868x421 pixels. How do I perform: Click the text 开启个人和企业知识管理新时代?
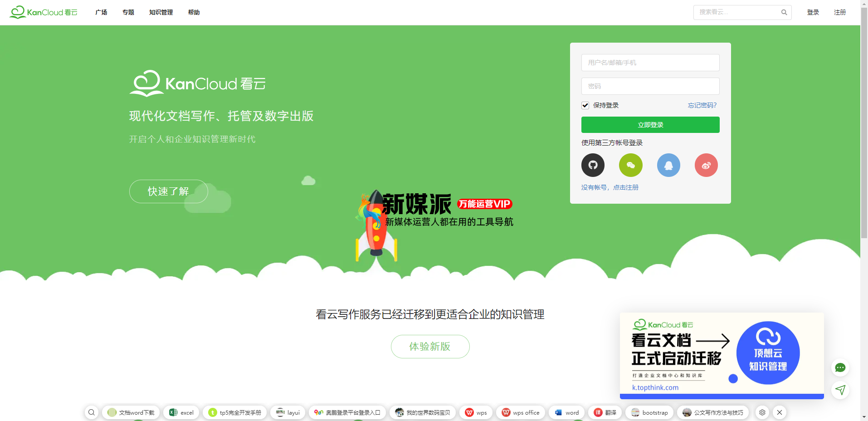[192, 139]
